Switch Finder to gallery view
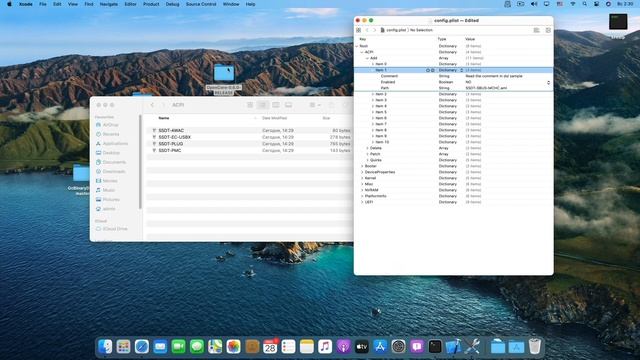640x360 pixels. [x=289, y=105]
